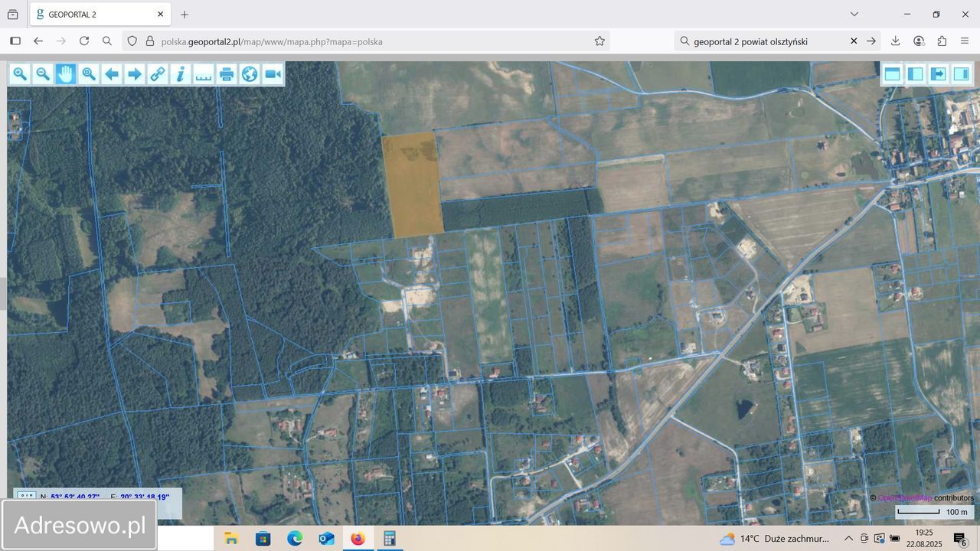This screenshot has height=551, width=980.
Task: Toggle the left side panel layout
Action: pyautogui.click(x=915, y=73)
